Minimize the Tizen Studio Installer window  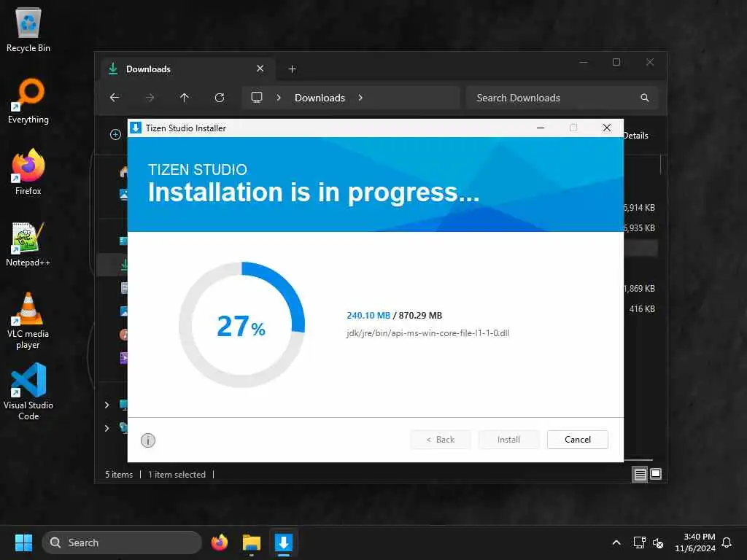coord(541,128)
